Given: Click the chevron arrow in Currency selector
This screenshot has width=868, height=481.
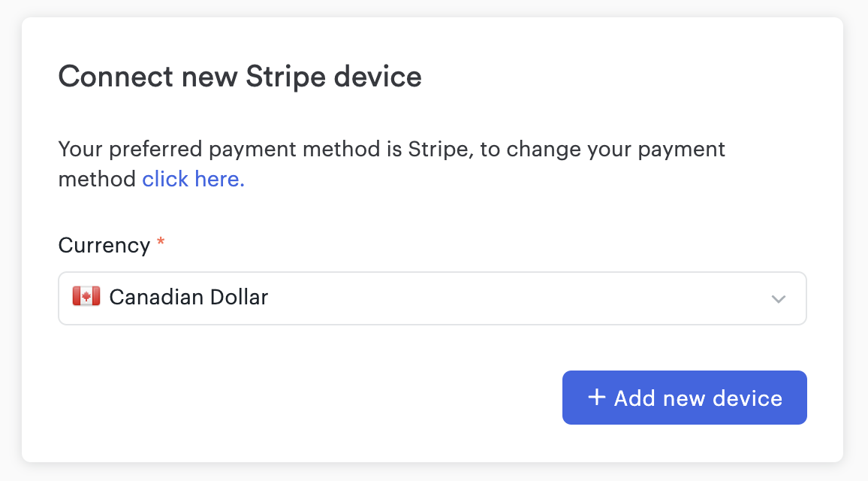Looking at the screenshot, I should pyautogui.click(x=779, y=299).
